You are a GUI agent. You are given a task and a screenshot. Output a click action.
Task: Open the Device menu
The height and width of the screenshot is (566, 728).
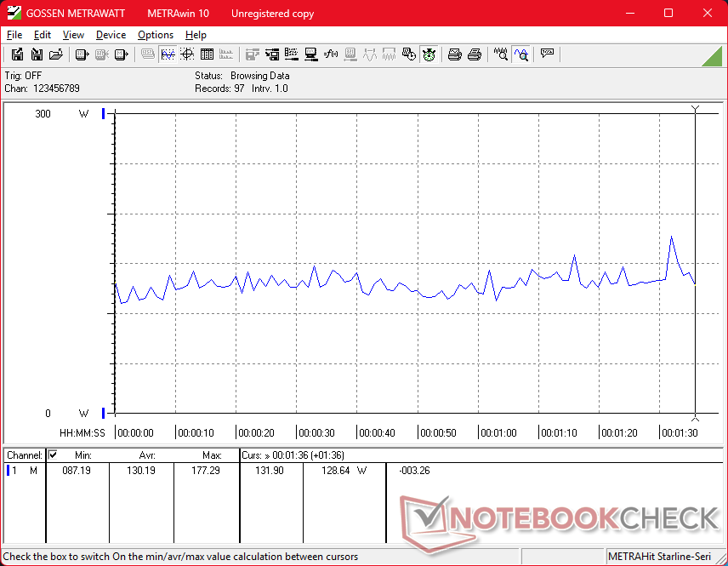tap(111, 35)
